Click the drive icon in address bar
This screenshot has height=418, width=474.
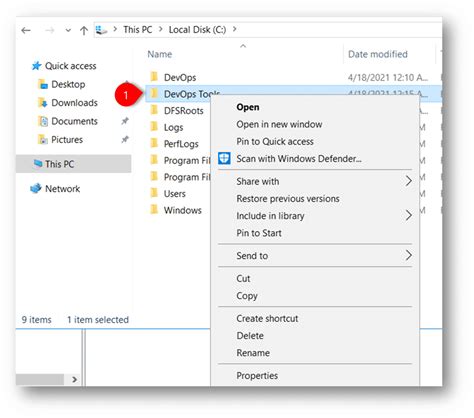point(101,30)
